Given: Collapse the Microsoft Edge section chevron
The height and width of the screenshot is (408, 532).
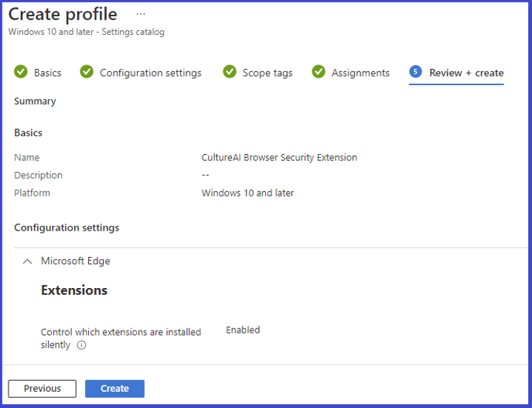Looking at the screenshot, I should click(28, 261).
